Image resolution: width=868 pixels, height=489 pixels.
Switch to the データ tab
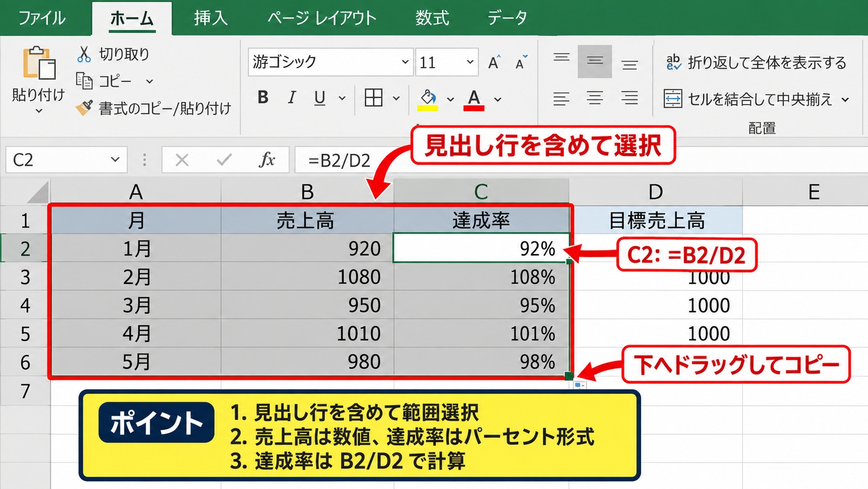pyautogui.click(x=507, y=18)
